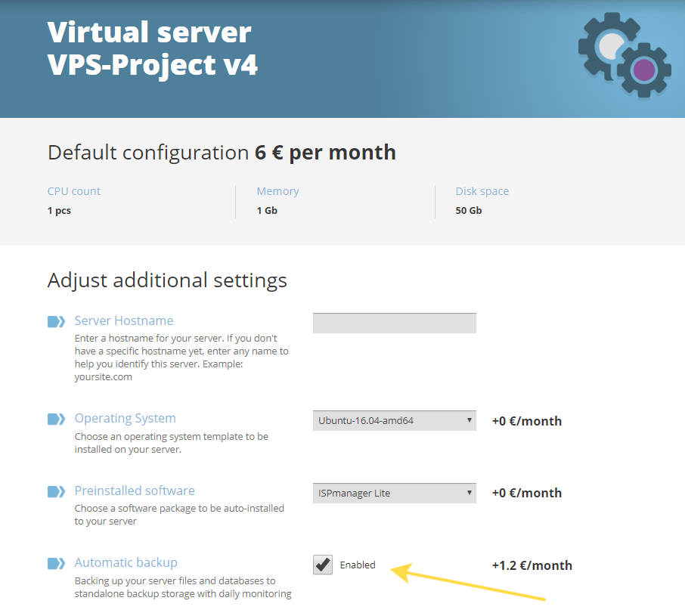This screenshot has width=685, height=616.
Task: Click the tag icon beside Server Hostname
Action: tap(57, 321)
